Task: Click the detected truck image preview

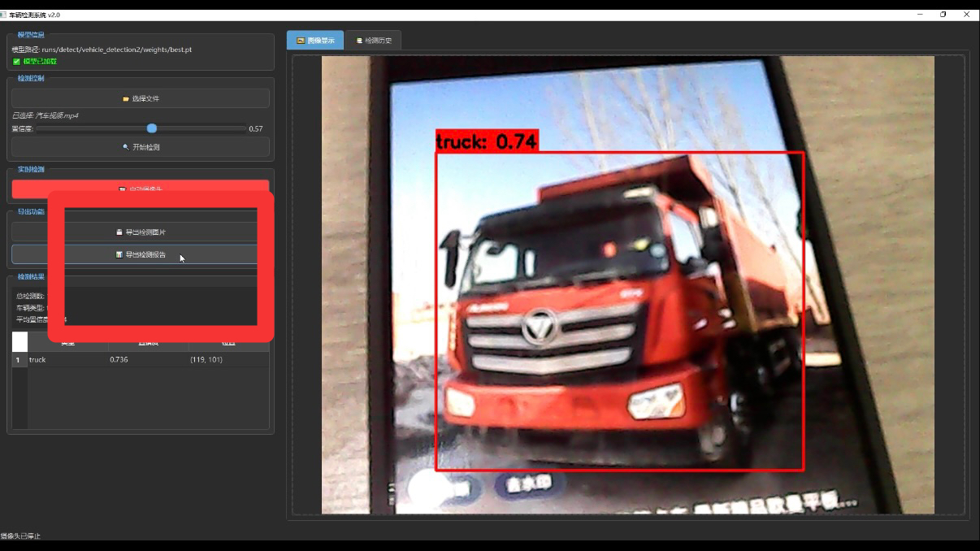Action: coord(627,284)
